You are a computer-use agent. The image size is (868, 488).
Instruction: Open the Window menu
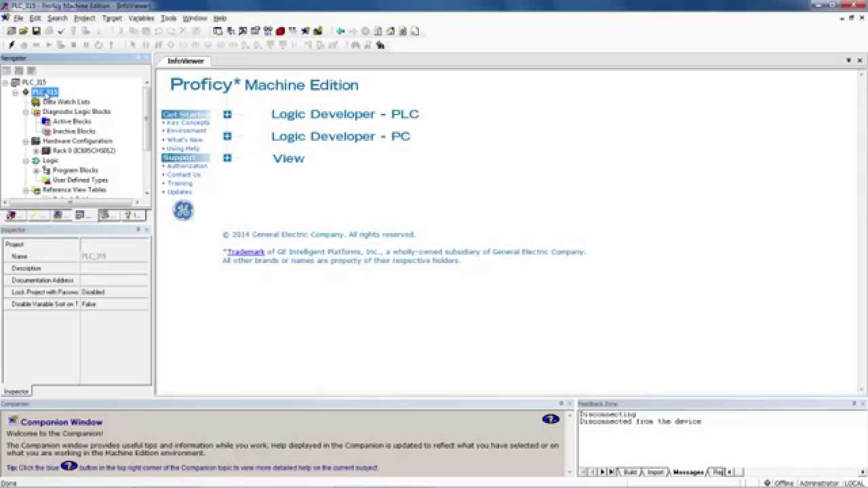click(x=195, y=18)
